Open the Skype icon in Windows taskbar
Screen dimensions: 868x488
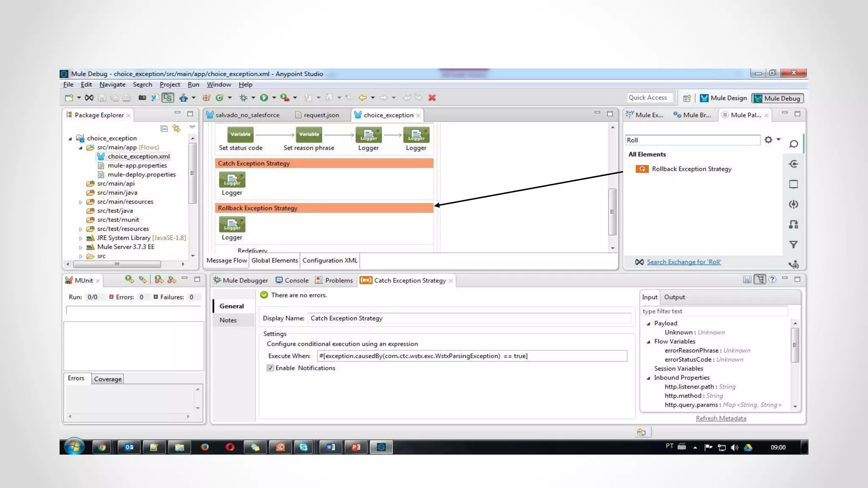tap(303, 447)
